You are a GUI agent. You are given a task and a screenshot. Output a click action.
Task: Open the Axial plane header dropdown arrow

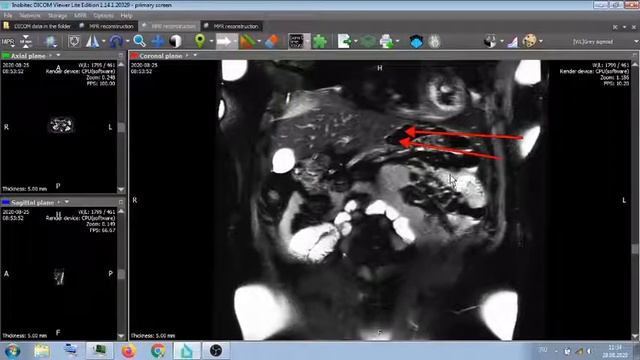[x=58, y=55]
